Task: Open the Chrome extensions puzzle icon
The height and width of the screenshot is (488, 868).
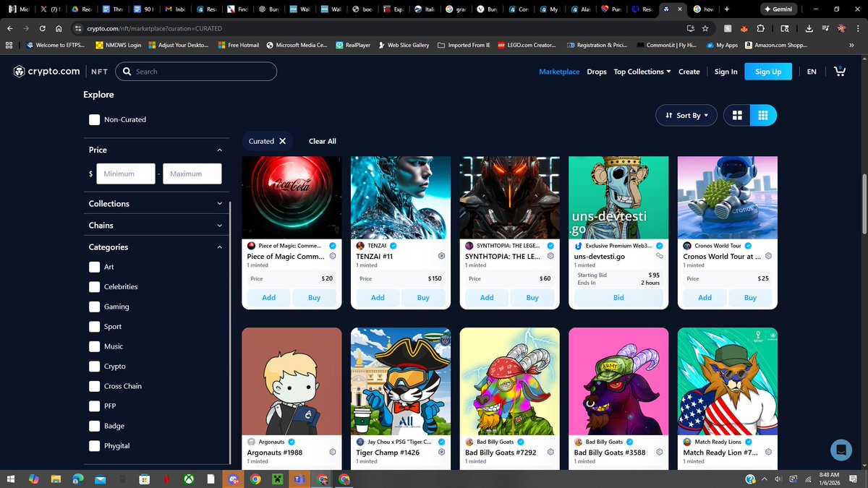Action: (760, 28)
